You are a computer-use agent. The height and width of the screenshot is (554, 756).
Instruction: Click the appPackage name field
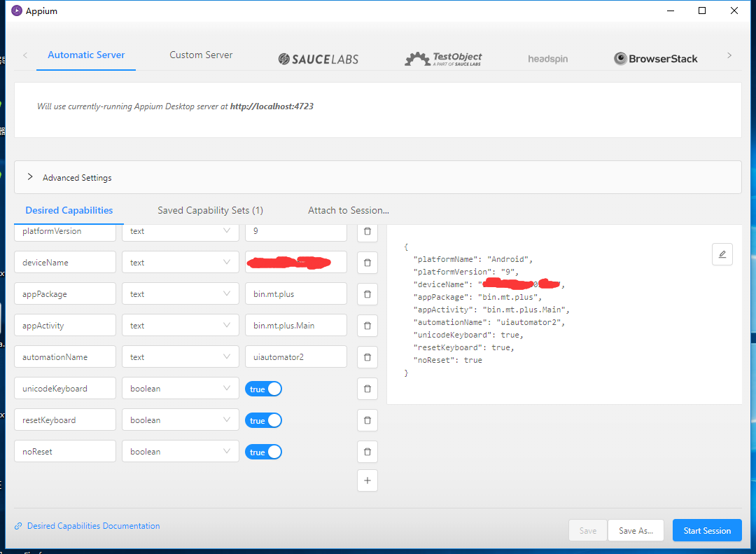[65, 294]
